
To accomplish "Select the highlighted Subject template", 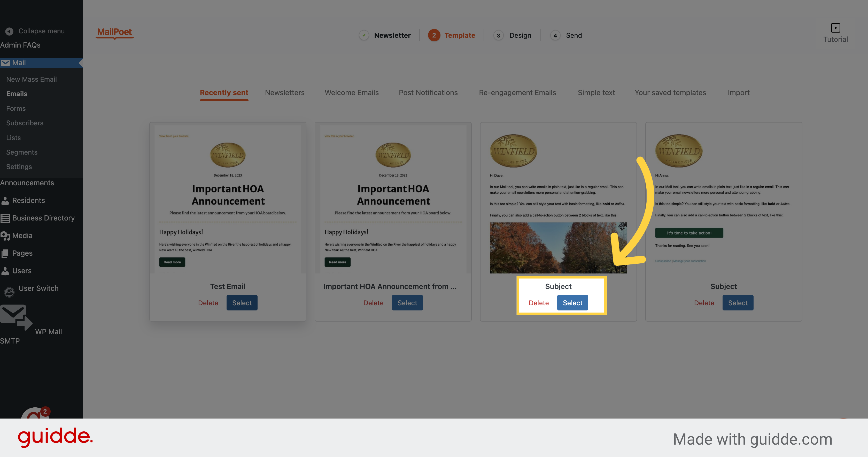I will click(572, 303).
